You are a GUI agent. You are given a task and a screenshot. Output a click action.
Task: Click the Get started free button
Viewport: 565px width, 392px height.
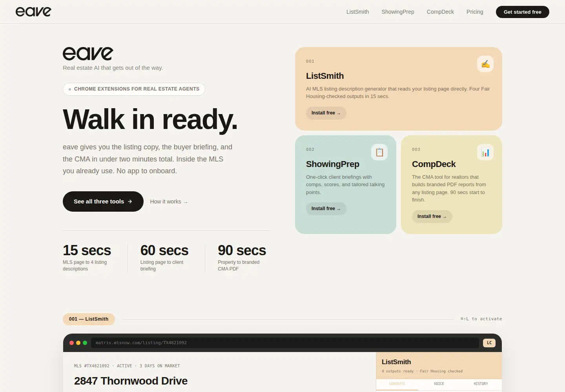point(523,12)
